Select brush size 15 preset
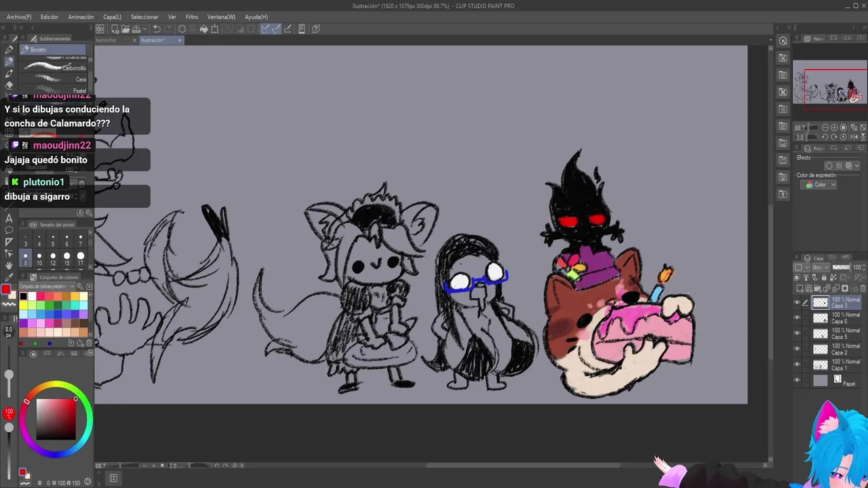This screenshot has height=488, width=868. point(66,259)
